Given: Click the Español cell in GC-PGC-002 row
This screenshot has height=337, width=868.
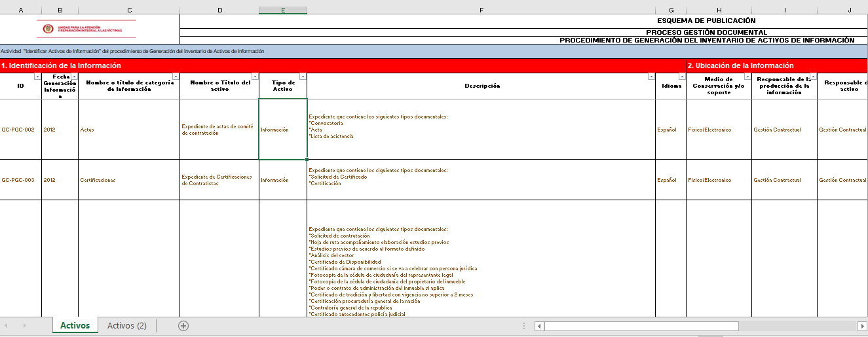Looking at the screenshot, I should (x=671, y=130).
